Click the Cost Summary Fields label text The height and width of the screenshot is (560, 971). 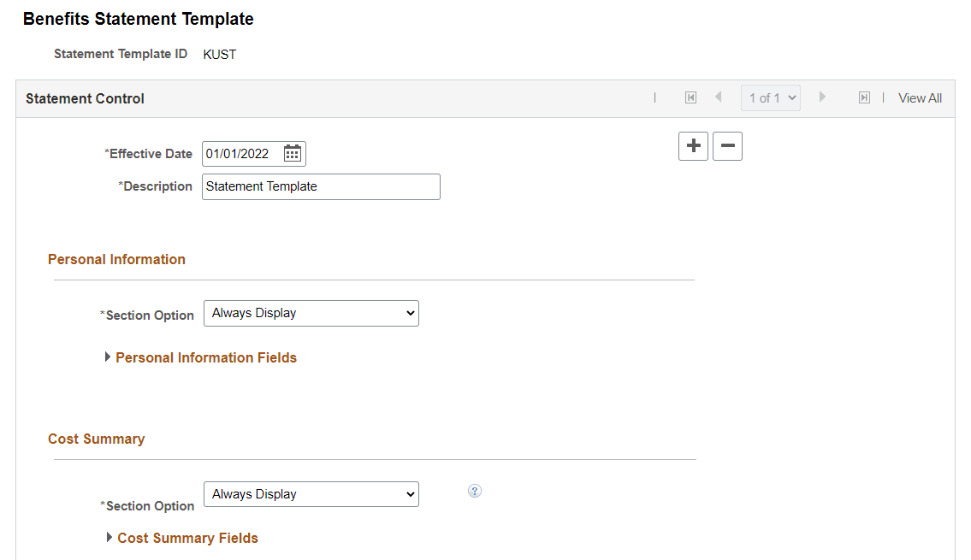click(187, 538)
